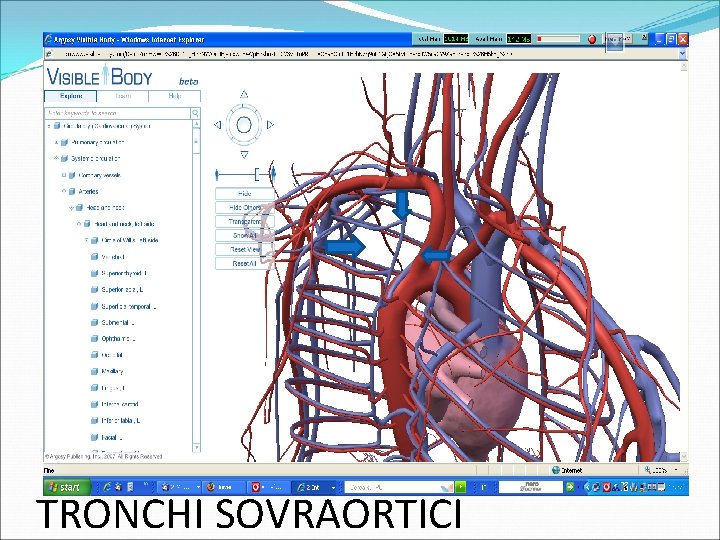The image size is (720, 540).
Task: Click the cube icon beside Vertebral L
Action: coord(94,257)
